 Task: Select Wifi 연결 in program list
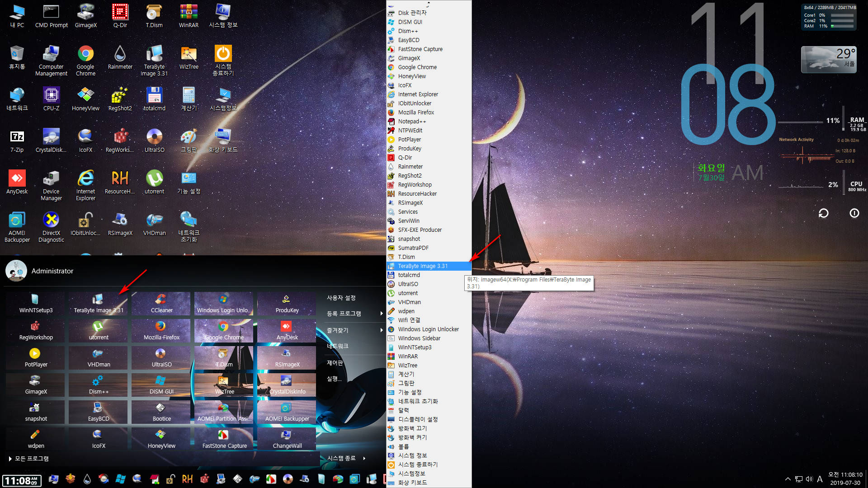[429, 320]
